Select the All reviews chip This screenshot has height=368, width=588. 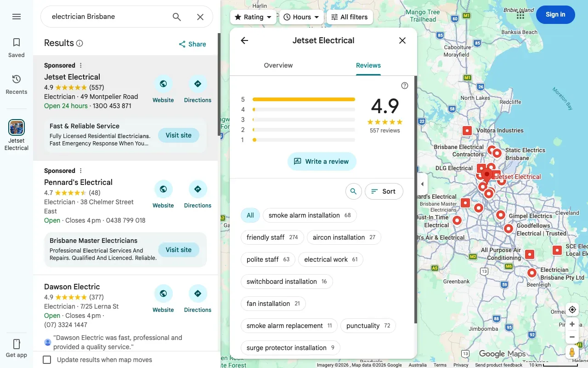point(250,215)
